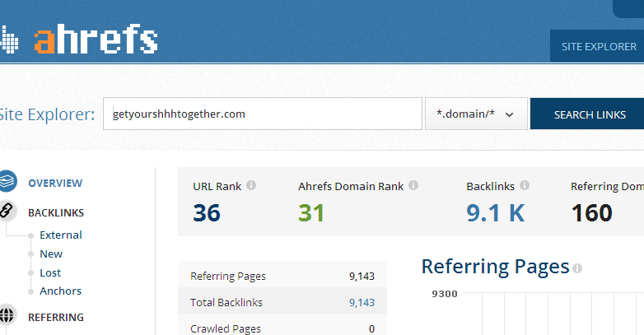
Task: Open the Overview layers icon
Action: coord(7,181)
